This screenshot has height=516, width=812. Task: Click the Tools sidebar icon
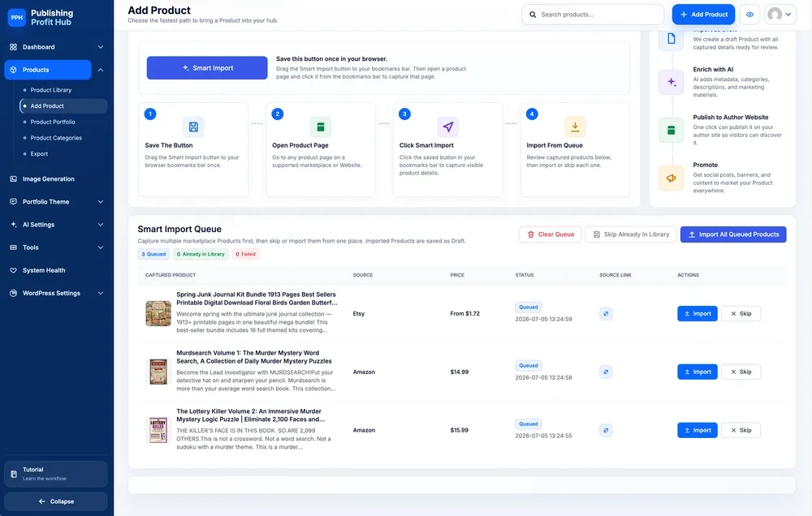coord(14,247)
